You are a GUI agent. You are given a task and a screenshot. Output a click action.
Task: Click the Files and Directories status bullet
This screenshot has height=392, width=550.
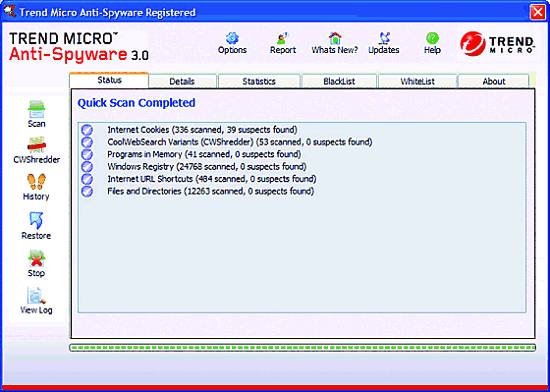click(x=87, y=191)
